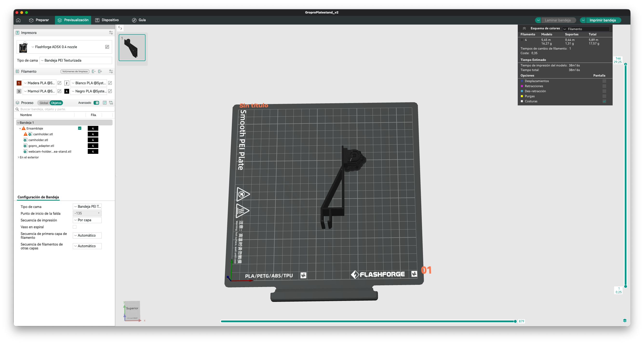Open color scheme Filamento dropdown

click(x=585, y=29)
